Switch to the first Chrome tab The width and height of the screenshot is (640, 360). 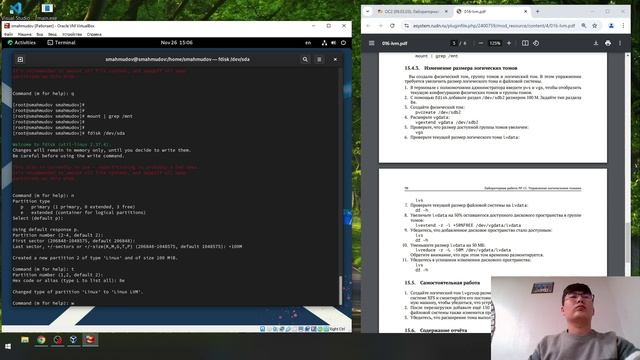tap(412, 11)
